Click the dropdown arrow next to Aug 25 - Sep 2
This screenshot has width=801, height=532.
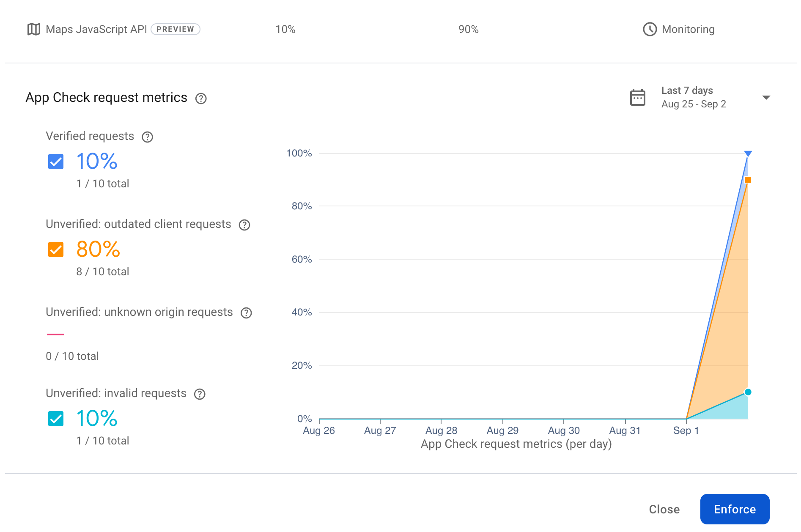click(x=766, y=97)
